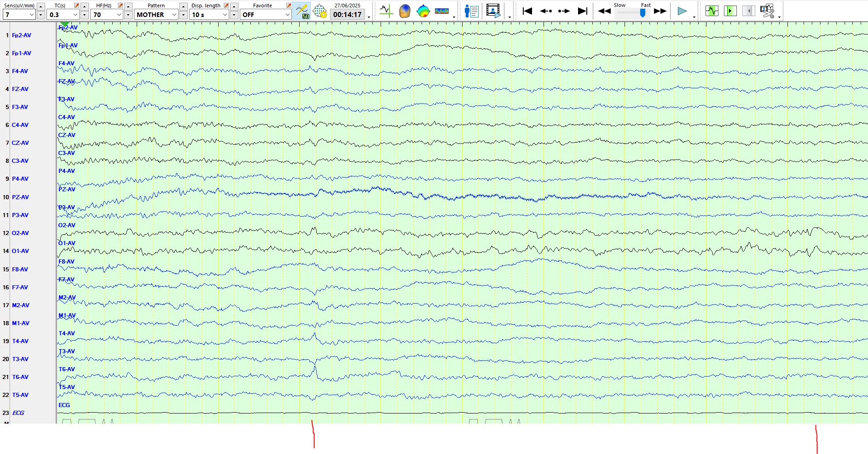Select the T4-AV channel label
This screenshot has height=454, width=868.
pyautogui.click(x=20, y=341)
